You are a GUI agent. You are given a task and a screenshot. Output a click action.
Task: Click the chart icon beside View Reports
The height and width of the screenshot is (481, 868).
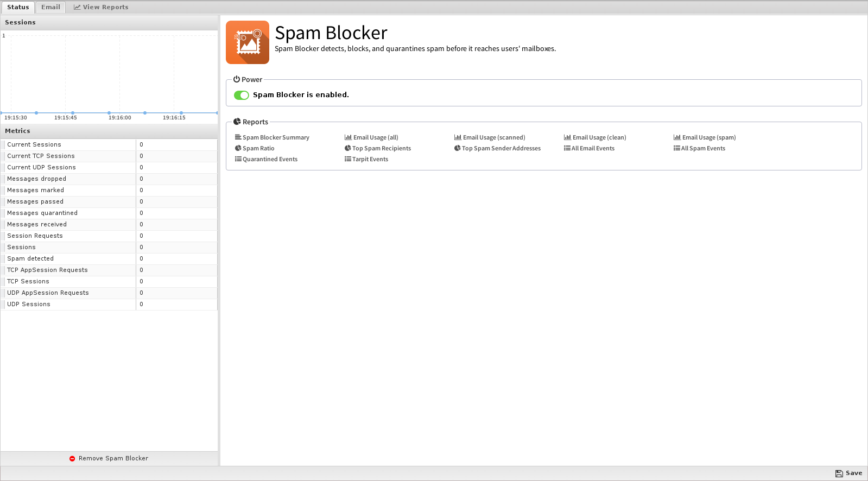(x=77, y=7)
